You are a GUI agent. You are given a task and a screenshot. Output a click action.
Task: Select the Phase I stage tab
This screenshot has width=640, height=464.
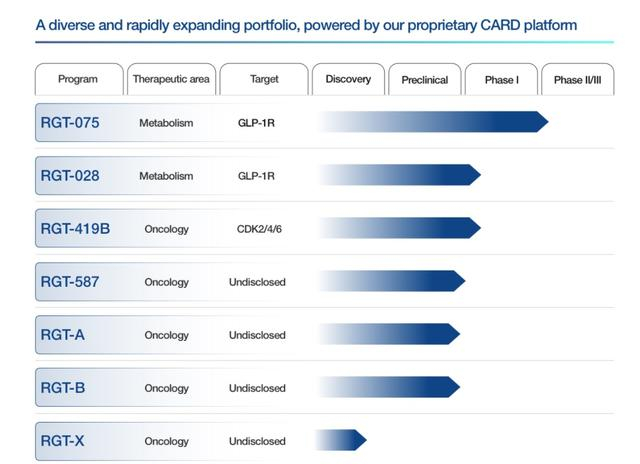[x=501, y=79]
